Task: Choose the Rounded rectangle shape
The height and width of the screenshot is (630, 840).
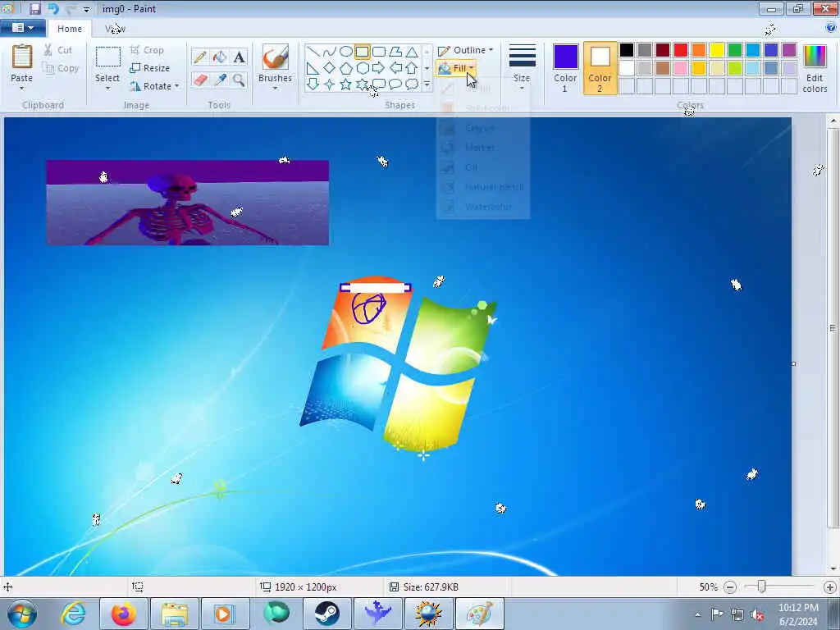Action: tap(379, 52)
